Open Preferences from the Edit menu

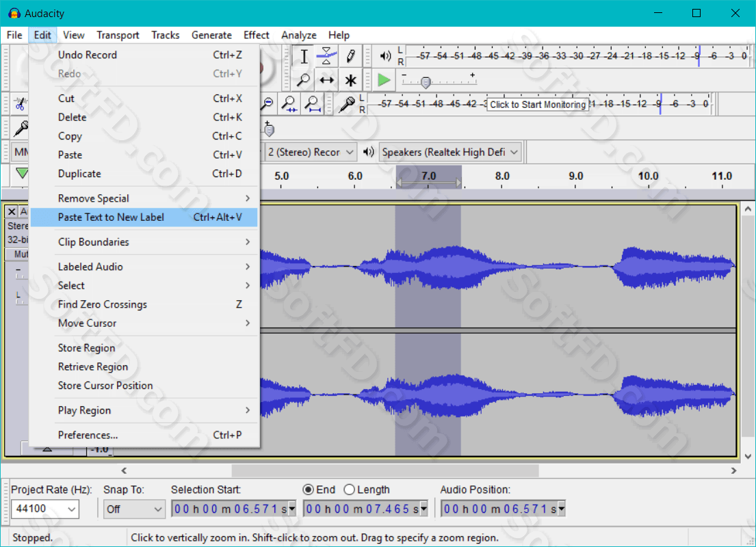(x=144, y=435)
